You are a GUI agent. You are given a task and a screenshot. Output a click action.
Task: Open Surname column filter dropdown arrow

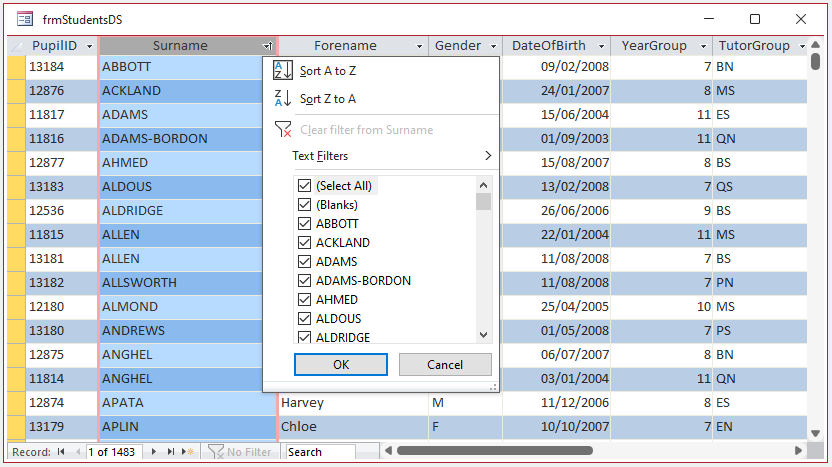point(268,46)
